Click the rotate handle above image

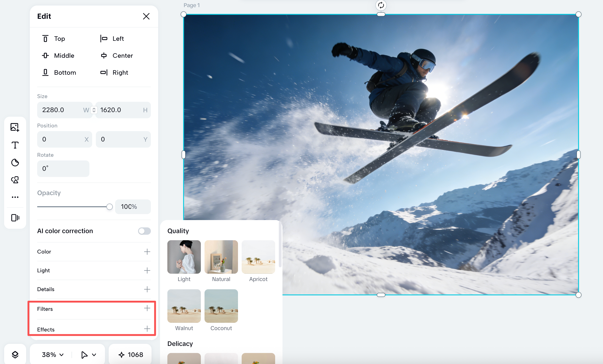pyautogui.click(x=381, y=5)
